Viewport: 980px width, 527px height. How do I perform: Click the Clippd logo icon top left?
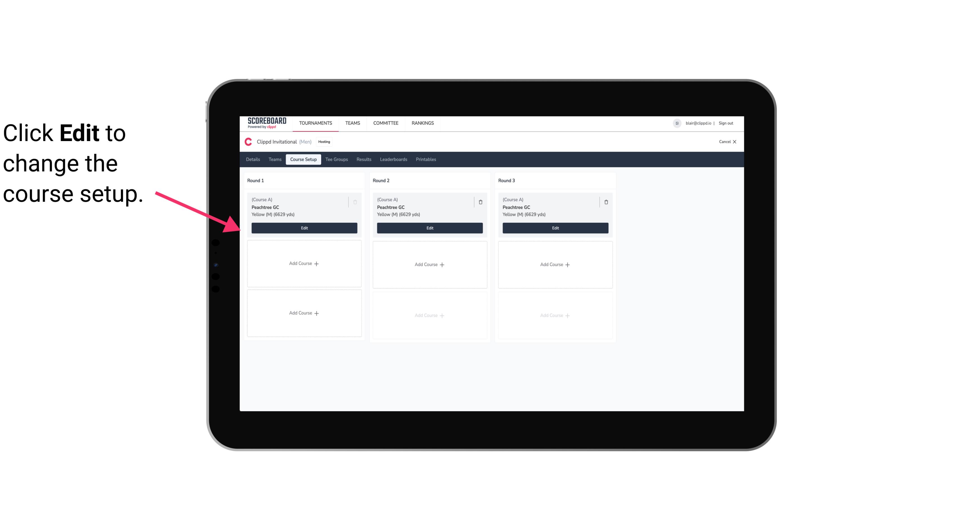tap(249, 142)
